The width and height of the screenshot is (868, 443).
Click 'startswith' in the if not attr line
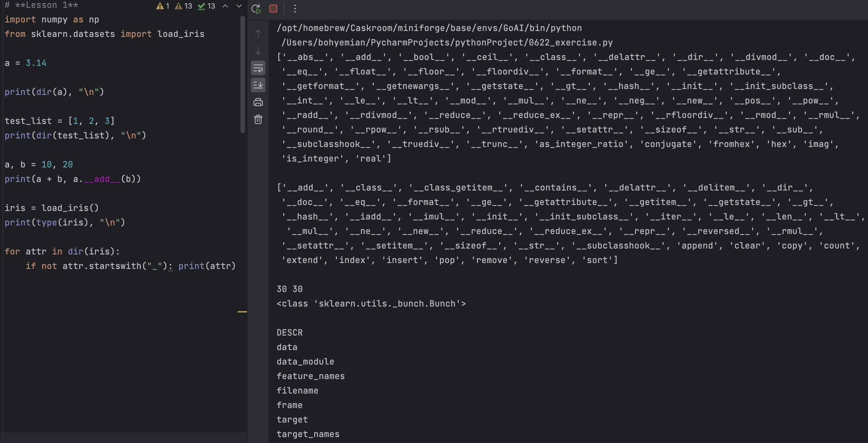(x=115, y=266)
